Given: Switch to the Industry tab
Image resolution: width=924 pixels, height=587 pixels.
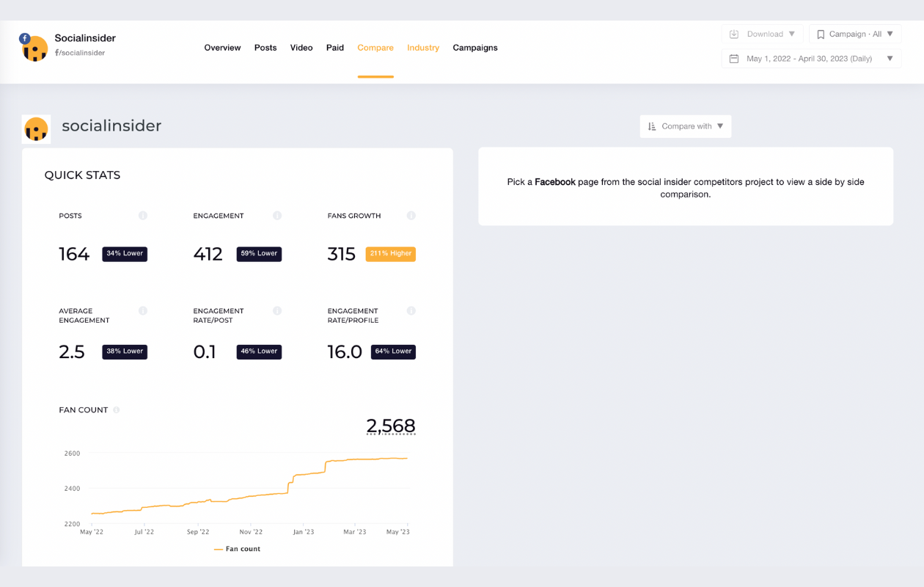Looking at the screenshot, I should click(x=423, y=48).
